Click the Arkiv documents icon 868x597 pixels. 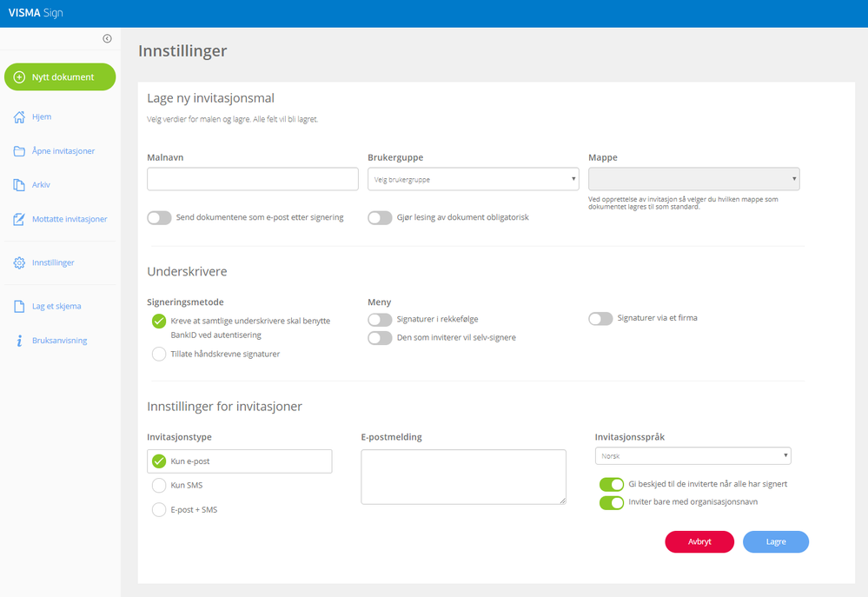[19, 185]
